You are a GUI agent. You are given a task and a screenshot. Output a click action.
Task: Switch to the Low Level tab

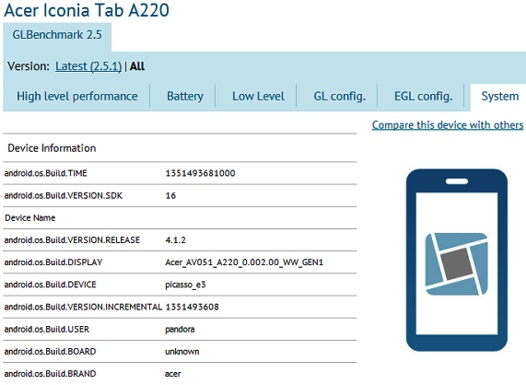coord(258,96)
